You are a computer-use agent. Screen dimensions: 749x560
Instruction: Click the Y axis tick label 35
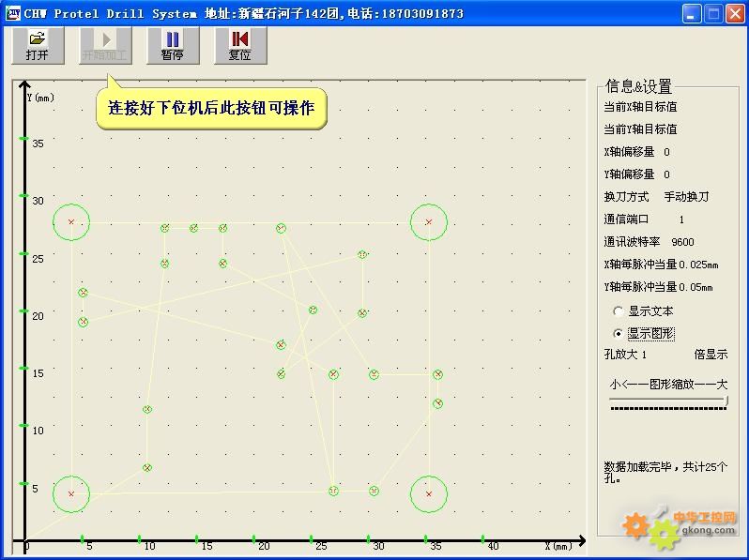coord(38,144)
